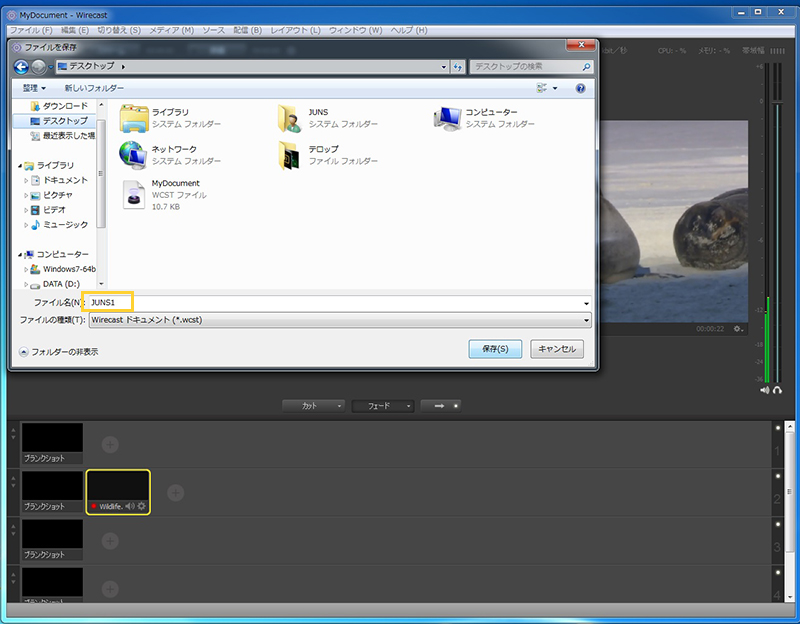This screenshot has height=624, width=800.
Task: Open the file name history dropdown arrow
Action: tap(586, 303)
